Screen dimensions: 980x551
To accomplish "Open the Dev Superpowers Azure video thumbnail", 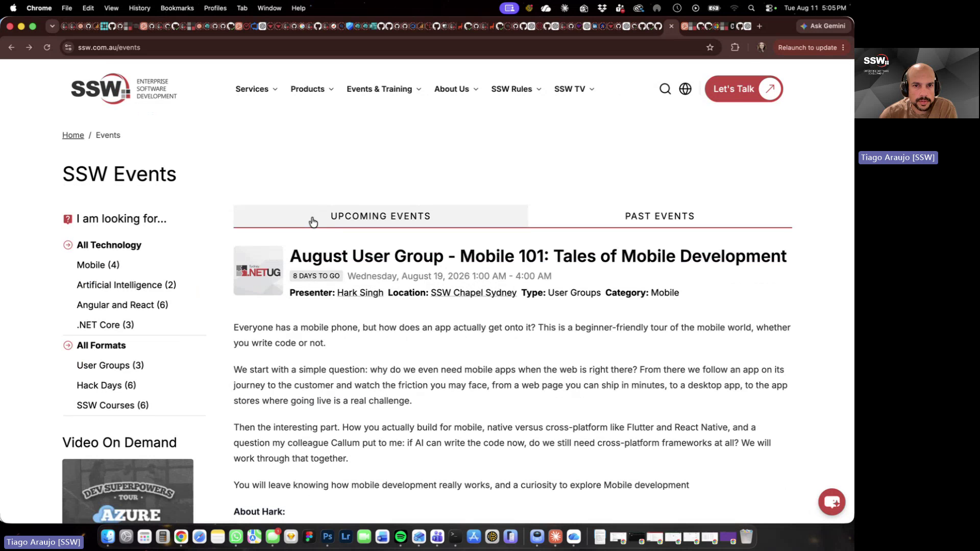I will (x=128, y=491).
